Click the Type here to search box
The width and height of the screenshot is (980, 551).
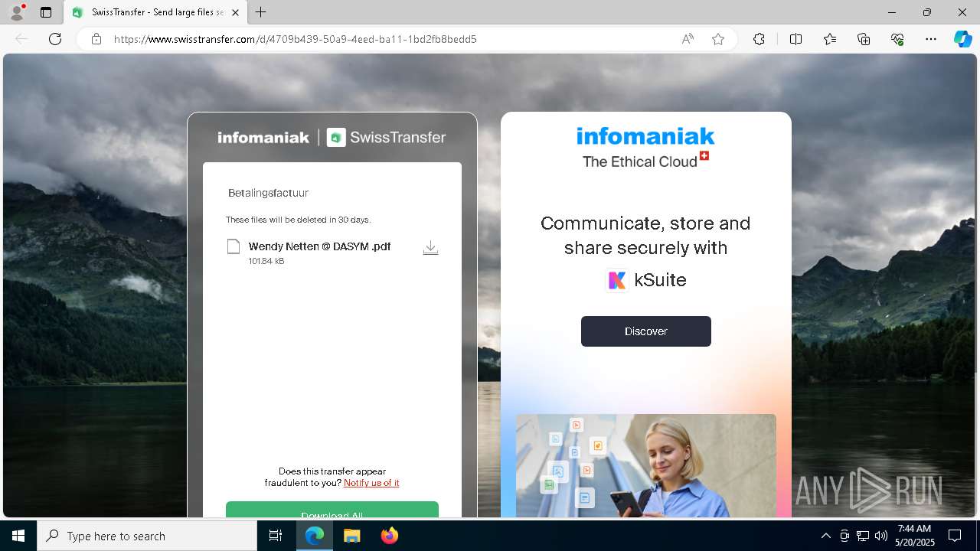pos(147,536)
